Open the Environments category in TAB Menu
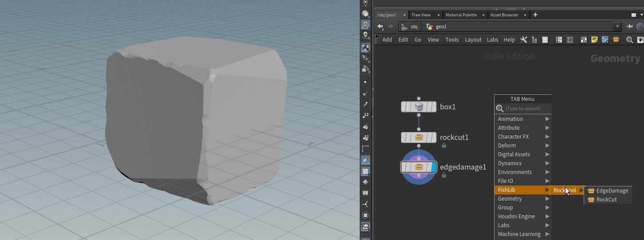Screen dimensions: 644x240 click(523, 172)
